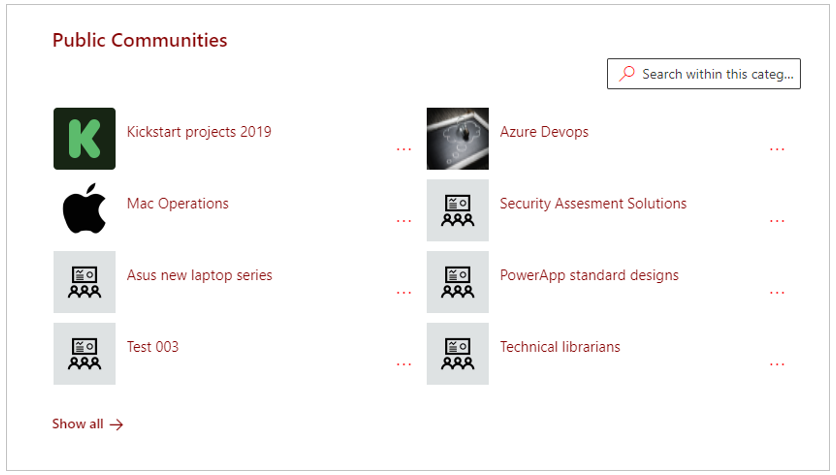Open more options for Kickstart projects 2019
Image resolution: width=836 pixels, height=475 pixels.
404,149
